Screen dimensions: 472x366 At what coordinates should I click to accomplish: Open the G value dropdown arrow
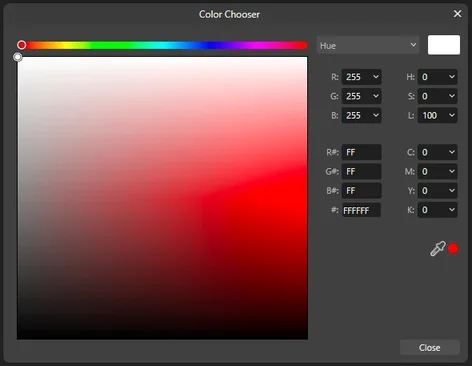click(376, 96)
